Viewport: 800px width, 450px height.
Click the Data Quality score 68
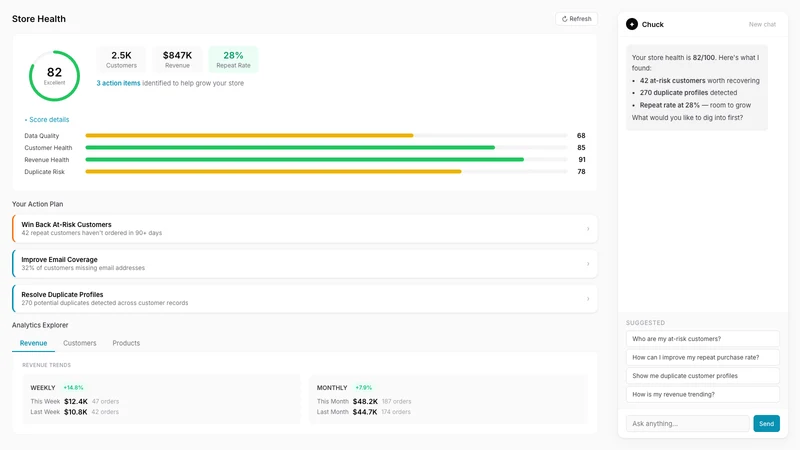[581, 136]
